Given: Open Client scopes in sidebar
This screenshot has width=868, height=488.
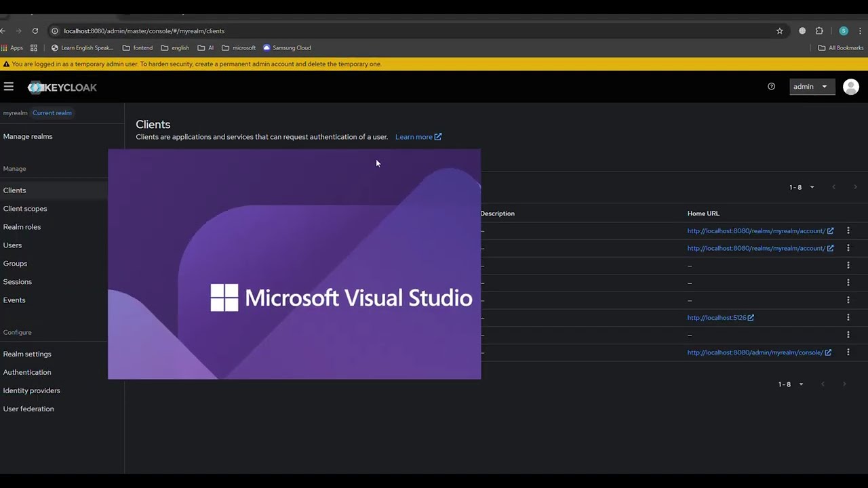Looking at the screenshot, I should (x=25, y=209).
